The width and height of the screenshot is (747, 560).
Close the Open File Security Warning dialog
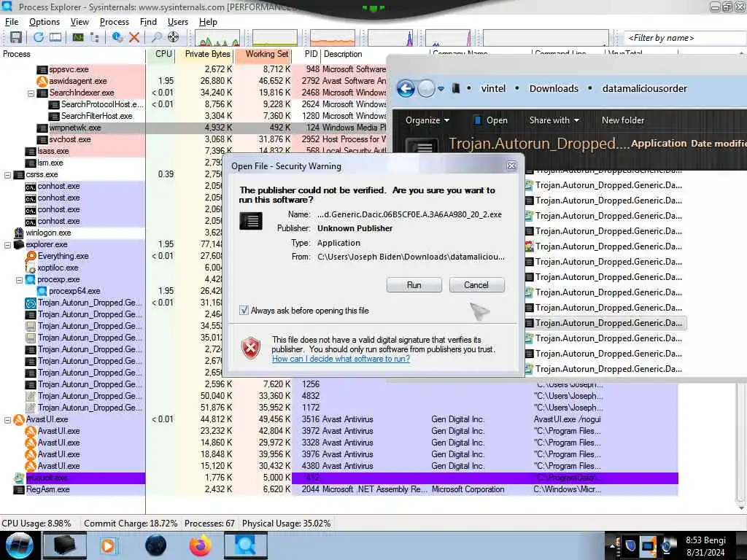(511, 166)
